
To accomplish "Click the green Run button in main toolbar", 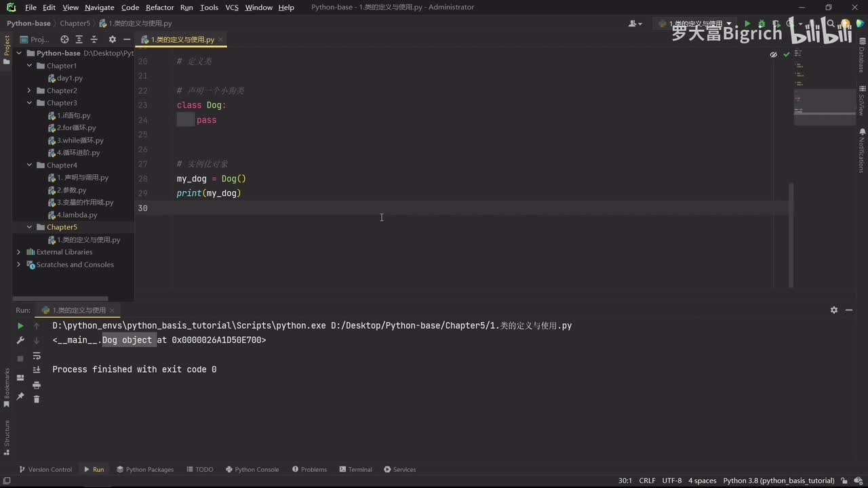I will [748, 24].
